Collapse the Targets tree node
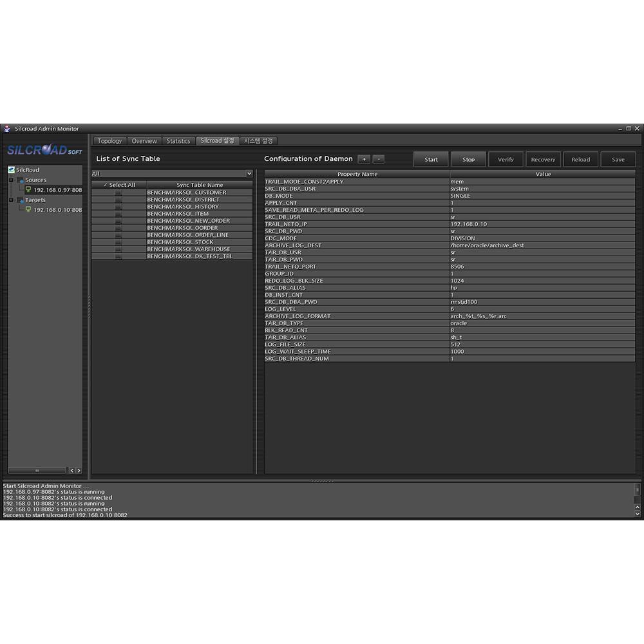Image resolution: width=644 pixels, height=644 pixels. click(x=10, y=200)
